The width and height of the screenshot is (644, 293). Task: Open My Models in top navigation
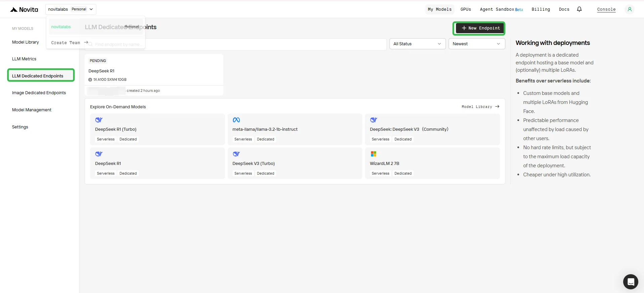click(x=440, y=9)
